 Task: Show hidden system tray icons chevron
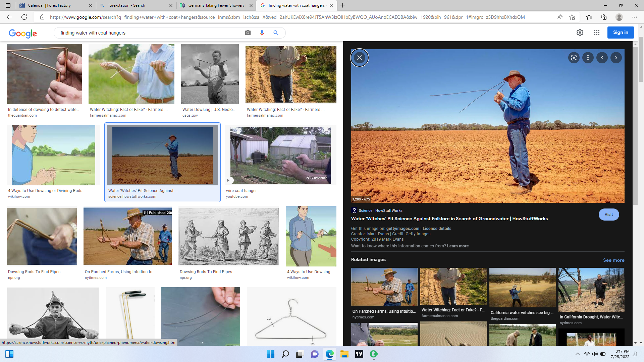pos(577,354)
